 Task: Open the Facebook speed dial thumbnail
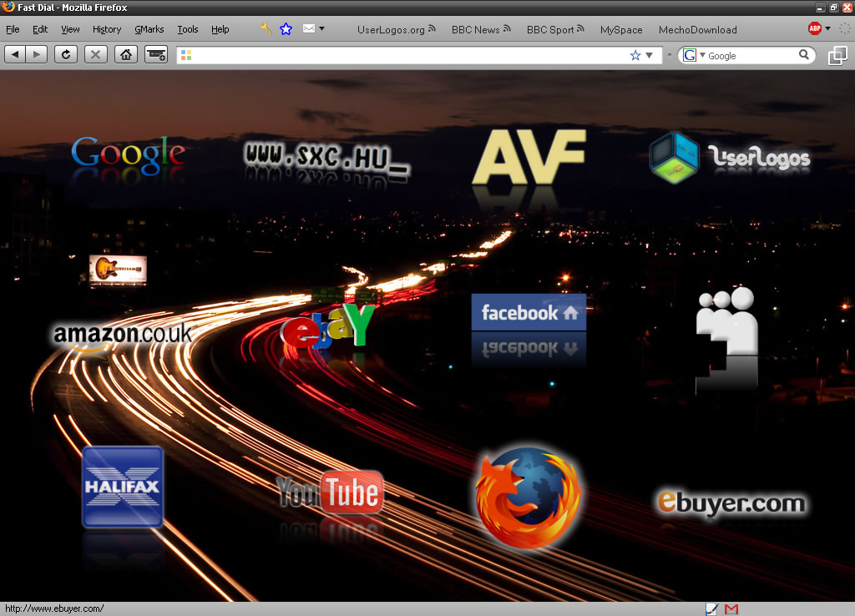pos(529,313)
